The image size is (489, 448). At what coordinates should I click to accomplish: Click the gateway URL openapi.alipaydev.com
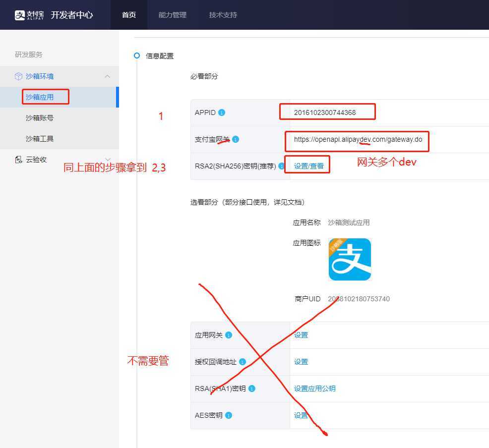[x=358, y=139]
